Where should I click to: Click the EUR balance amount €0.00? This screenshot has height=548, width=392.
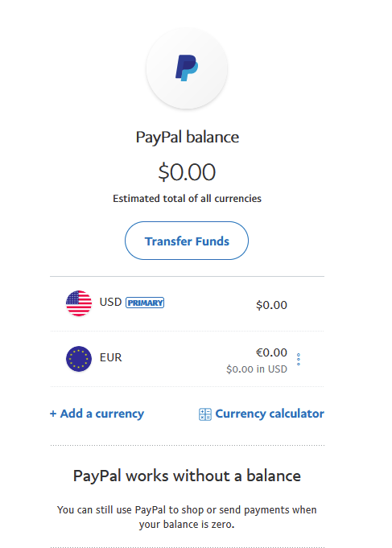[271, 352]
